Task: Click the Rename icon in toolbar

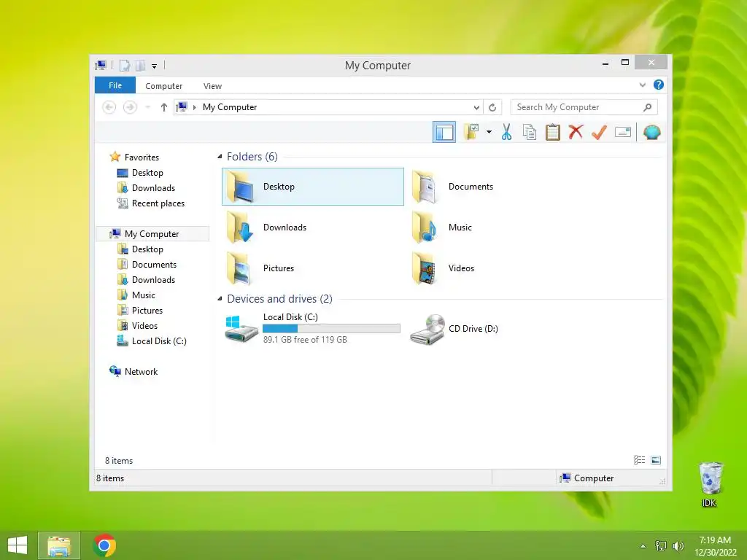Action: tap(623, 132)
